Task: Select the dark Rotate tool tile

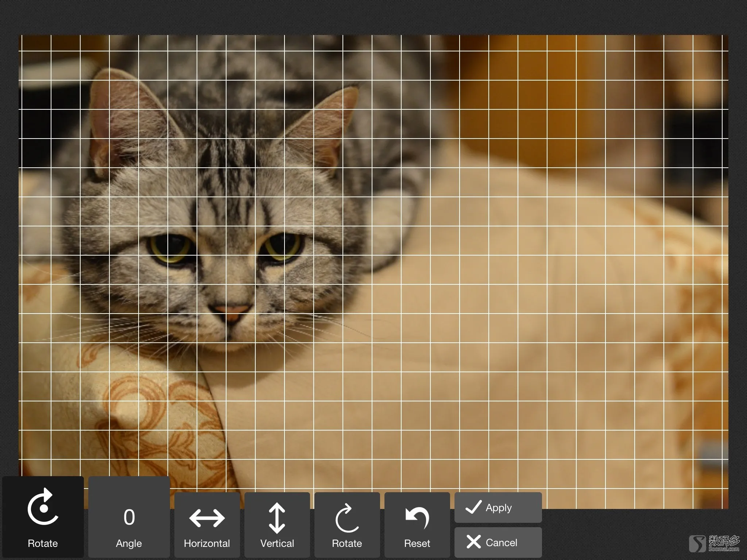Action: pyautogui.click(x=43, y=517)
